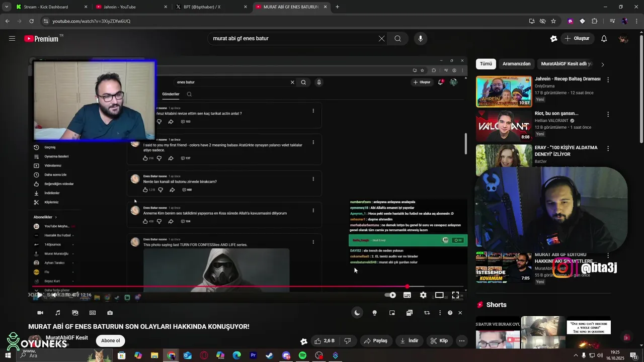Open the Riot Valorant video thumbnail

[504, 126]
